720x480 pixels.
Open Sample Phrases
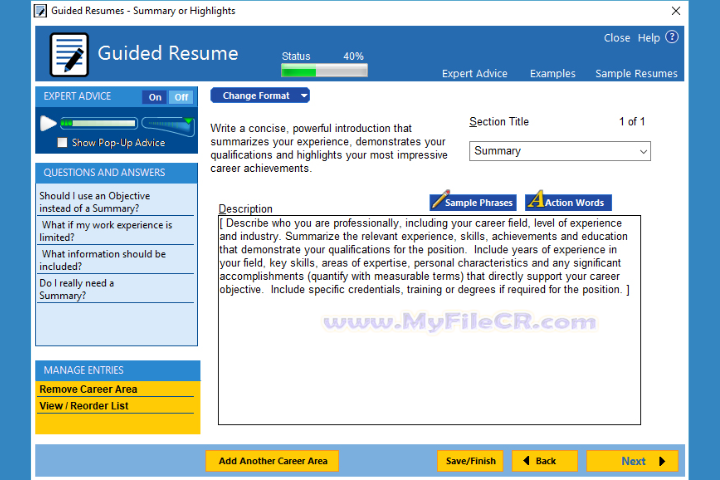pos(473,202)
